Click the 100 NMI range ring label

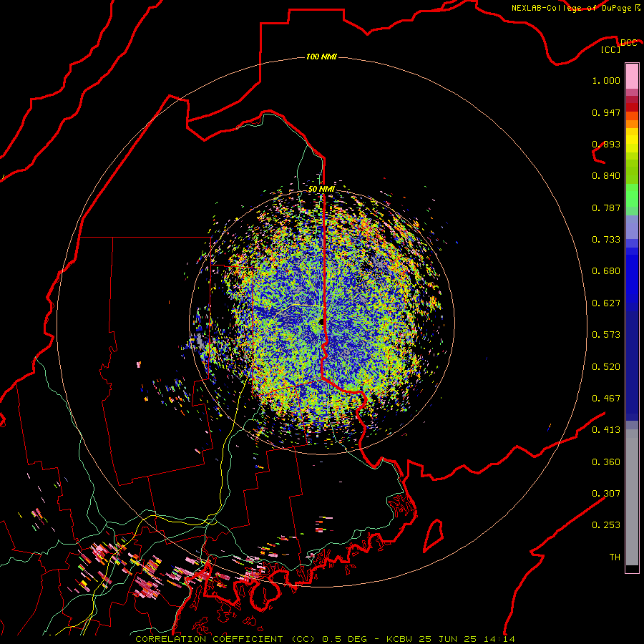tap(321, 57)
